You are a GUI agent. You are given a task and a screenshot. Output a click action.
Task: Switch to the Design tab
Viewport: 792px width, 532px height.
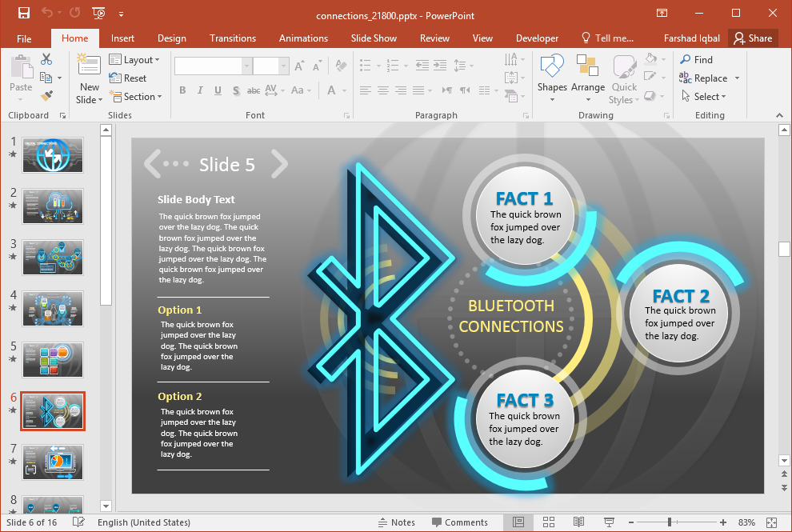[171, 38]
